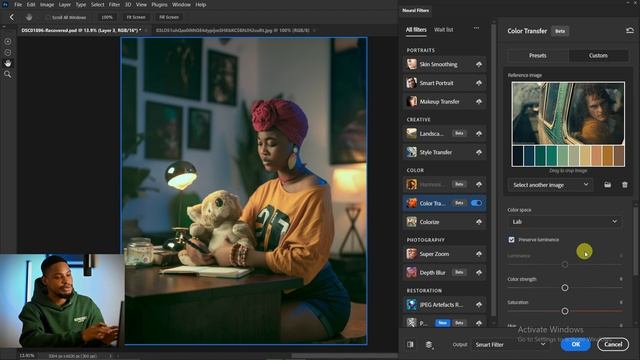Download the Super Zoom filter
This screenshot has width=640, height=360.
point(479,254)
